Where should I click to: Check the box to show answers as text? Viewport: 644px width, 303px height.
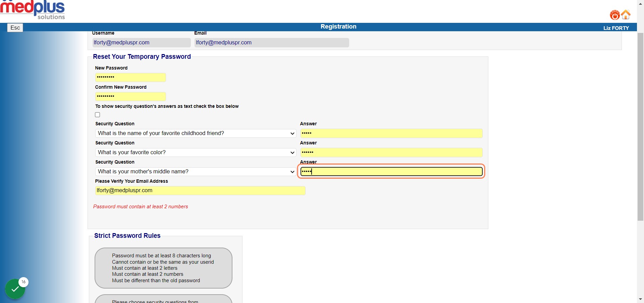[x=98, y=115]
